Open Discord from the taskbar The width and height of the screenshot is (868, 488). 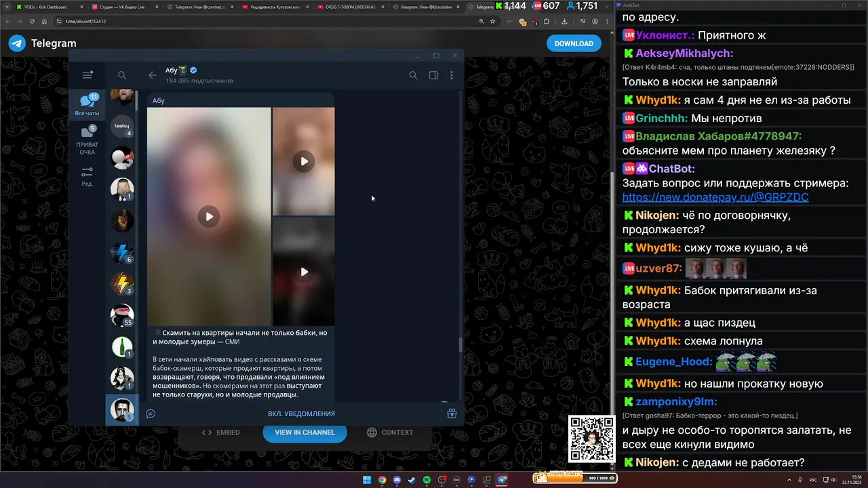pyautogui.click(x=397, y=480)
